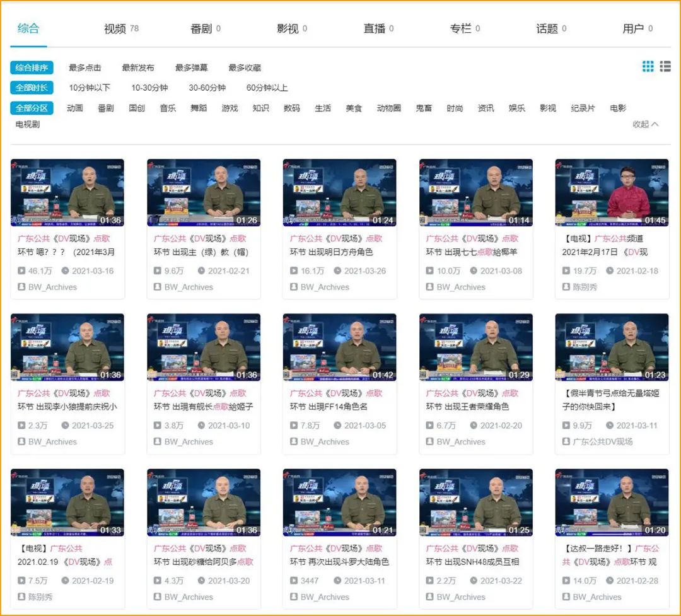Screen dimensions: 681x616
Task: Select the 游戏 category filter
Action: point(230,108)
